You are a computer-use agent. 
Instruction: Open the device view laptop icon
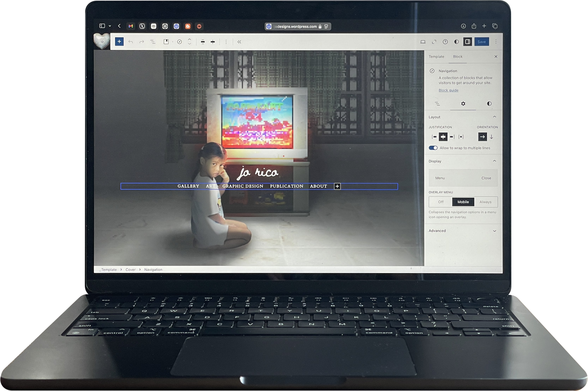[x=423, y=42]
